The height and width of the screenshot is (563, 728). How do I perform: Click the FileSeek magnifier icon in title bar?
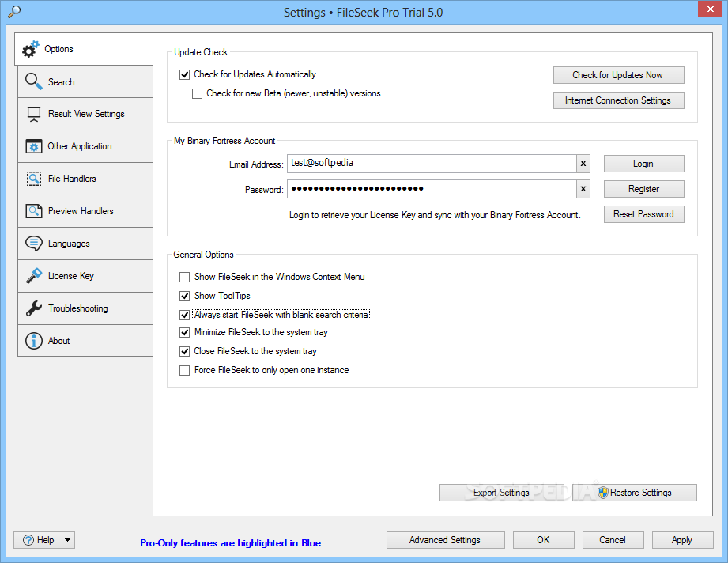14,11
